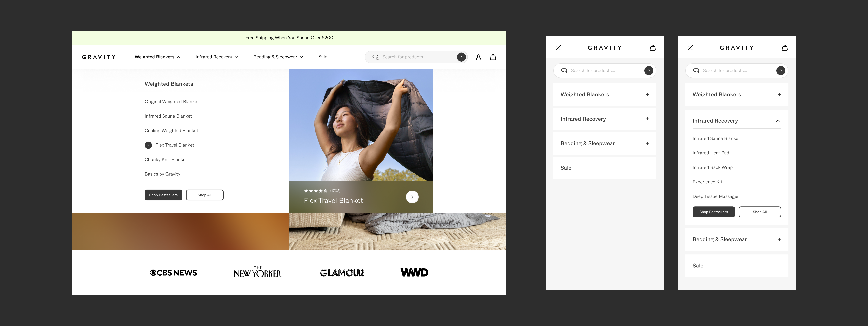
Task: Expand Weighted Blankets plus in middle mobile menu
Action: tap(647, 94)
